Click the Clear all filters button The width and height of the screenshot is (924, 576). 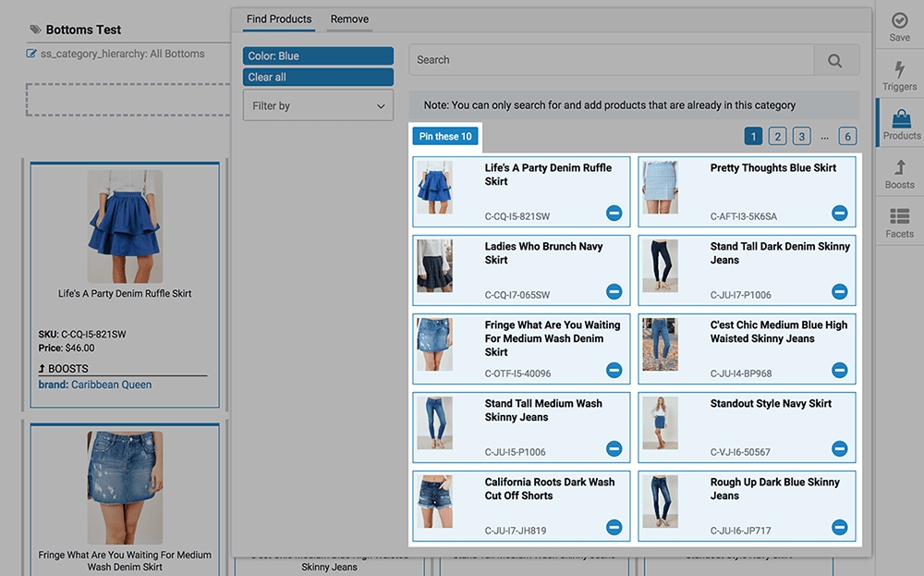[x=318, y=78]
